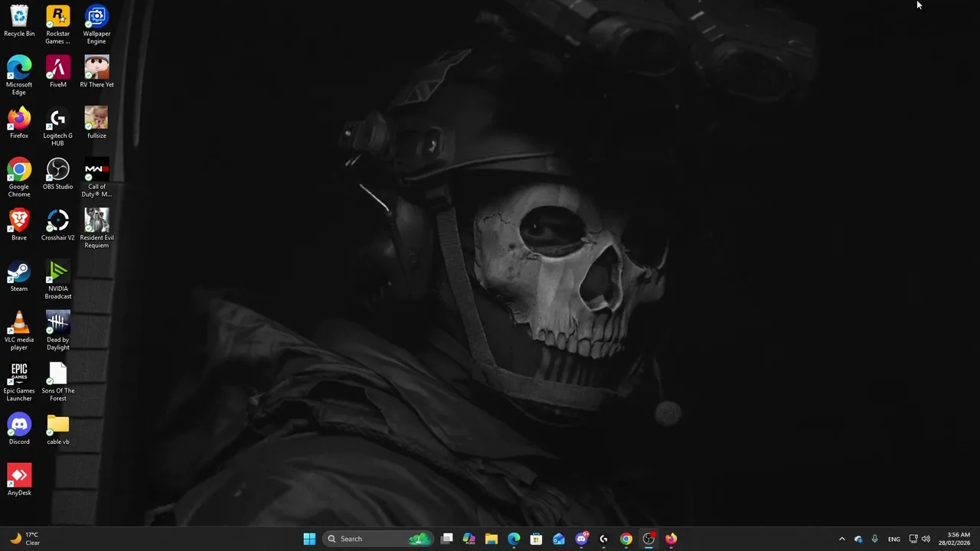Image resolution: width=980 pixels, height=551 pixels.
Task: Open Logitech G HUB from taskbar
Action: click(x=603, y=539)
